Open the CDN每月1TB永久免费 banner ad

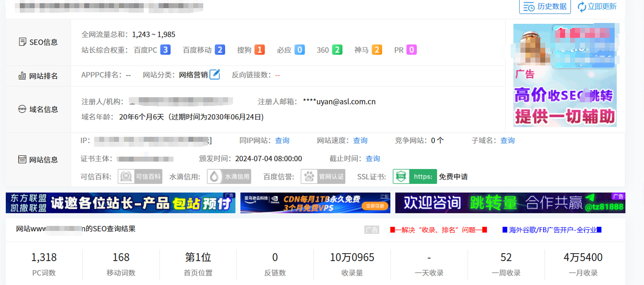315,203
